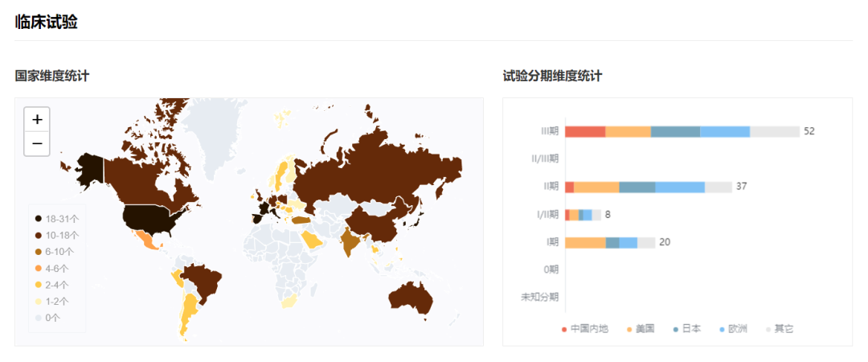The width and height of the screenshot is (868, 362).
Task: Click Mexico on the world map
Action: (145, 241)
